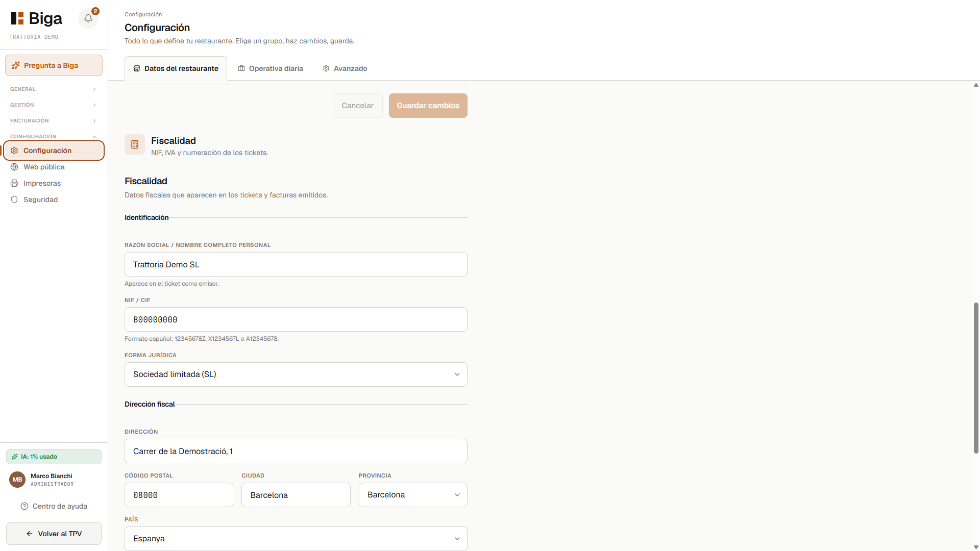Collapse the CONFIGURACIÓN sidebar section

pyautogui.click(x=54, y=136)
